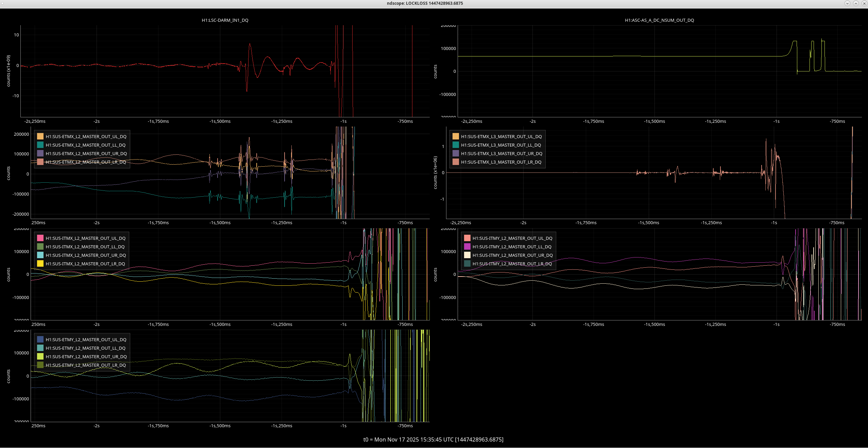Select the H1:SUS-ITMY_L2_MASTER_OUT_UL_DQ legend label
The height and width of the screenshot is (448, 868).
tap(512, 238)
